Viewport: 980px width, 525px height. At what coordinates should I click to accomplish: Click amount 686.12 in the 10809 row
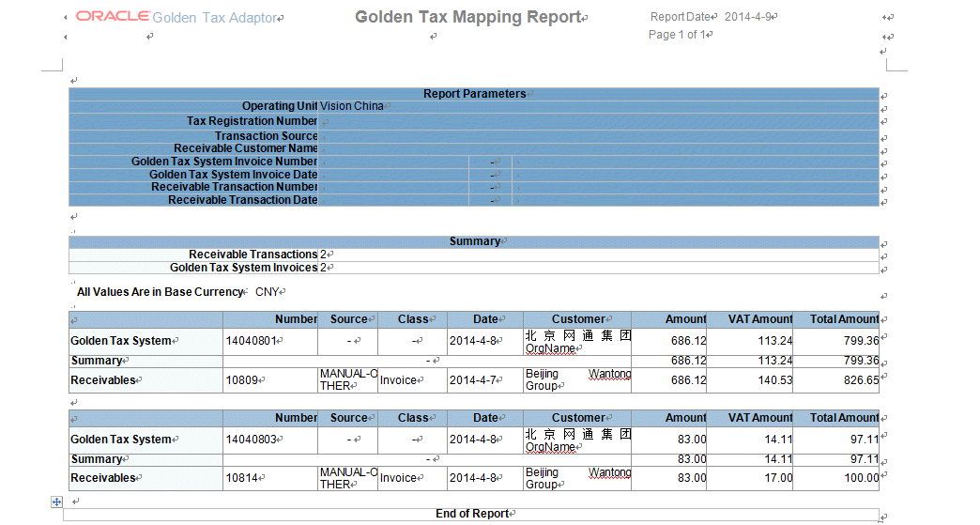pyautogui.click(x=689, y=380)
